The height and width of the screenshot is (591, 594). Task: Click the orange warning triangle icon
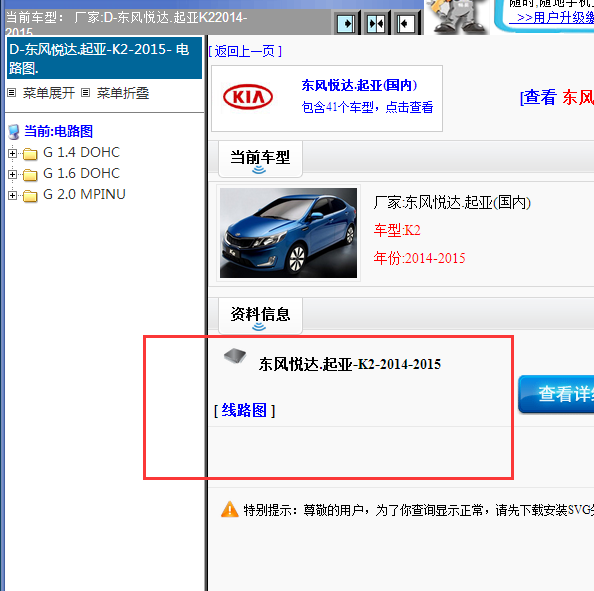click(230, 509)
